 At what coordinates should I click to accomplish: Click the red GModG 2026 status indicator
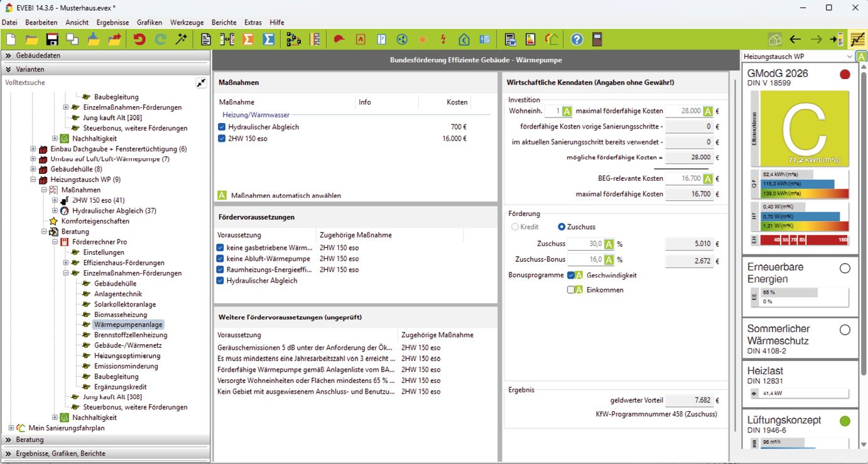coord(845,74)
